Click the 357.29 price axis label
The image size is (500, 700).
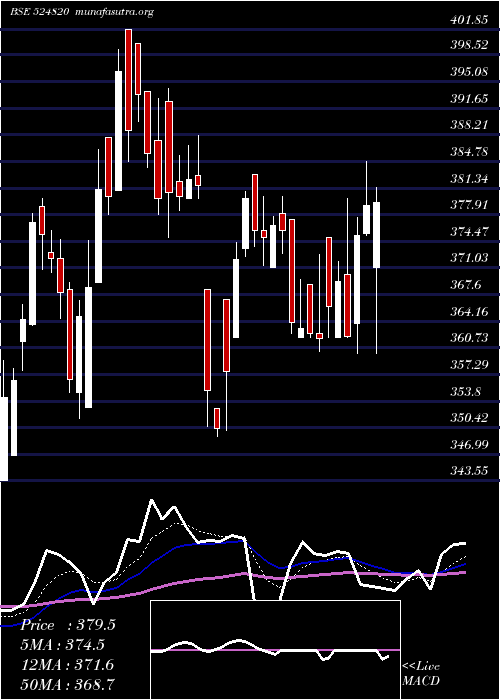[x=468, y=365]
